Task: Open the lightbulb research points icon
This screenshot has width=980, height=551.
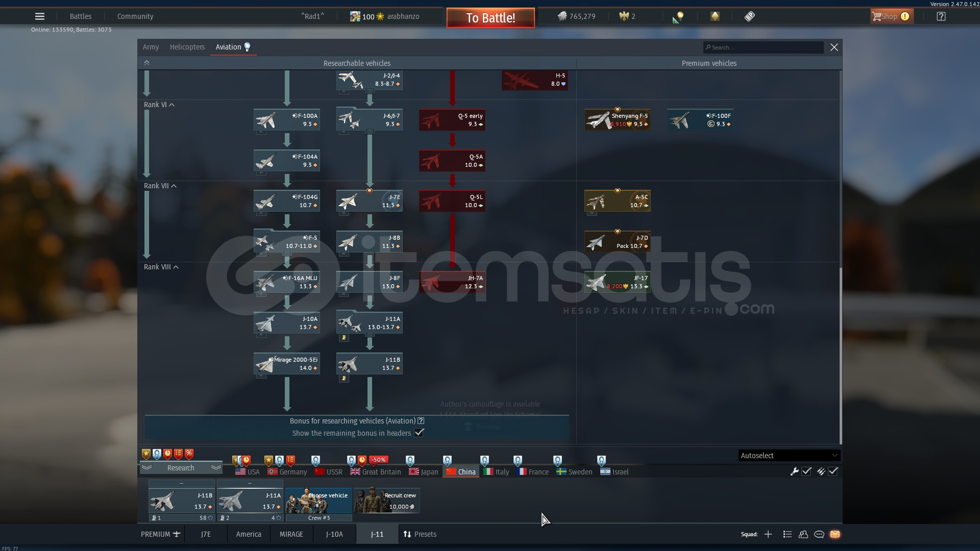Action: pos(678,17)
